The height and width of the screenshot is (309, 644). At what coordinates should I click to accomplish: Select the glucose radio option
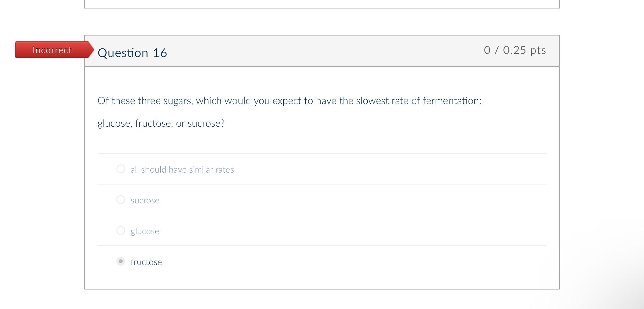(121, 231)
